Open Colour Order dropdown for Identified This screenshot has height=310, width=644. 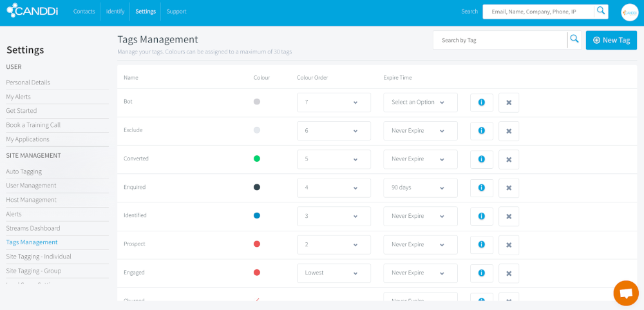pos(334,216)
